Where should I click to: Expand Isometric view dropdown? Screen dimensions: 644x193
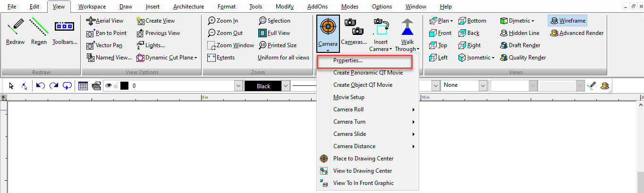[x=492, y=58]
